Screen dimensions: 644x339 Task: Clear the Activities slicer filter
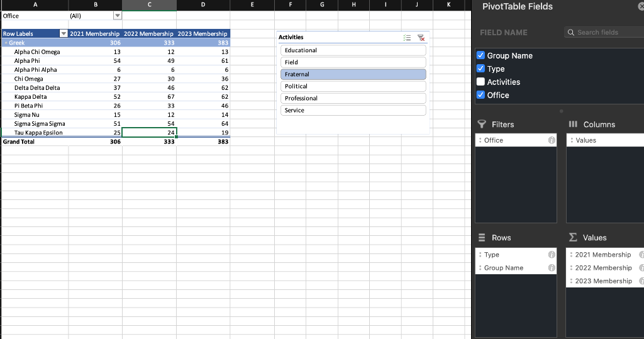point(421,37)
